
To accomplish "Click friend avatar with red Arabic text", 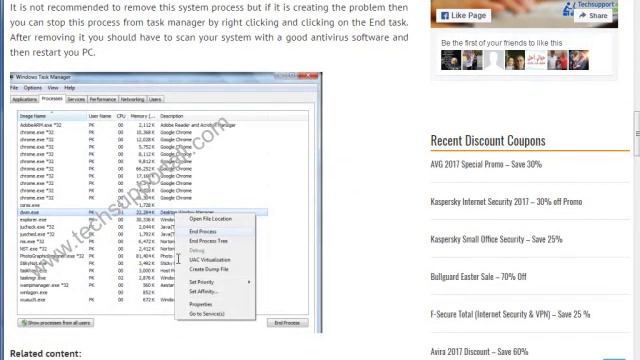I will [536, 60].
